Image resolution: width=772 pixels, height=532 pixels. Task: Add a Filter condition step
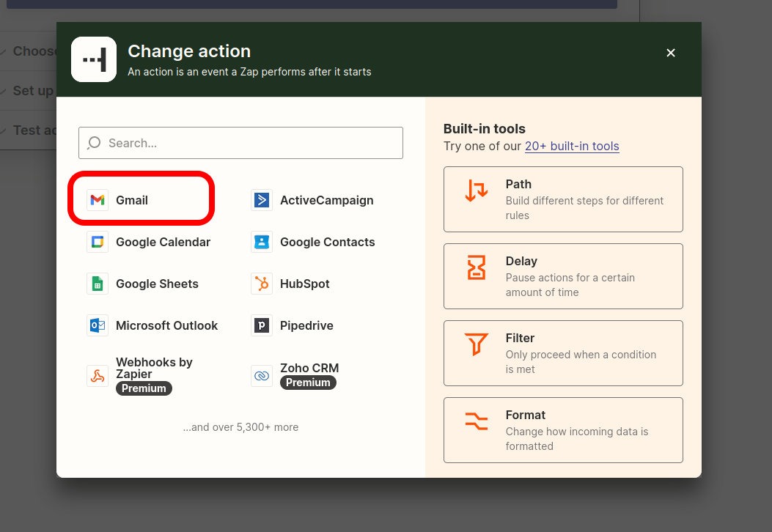[x=563, y=353]
